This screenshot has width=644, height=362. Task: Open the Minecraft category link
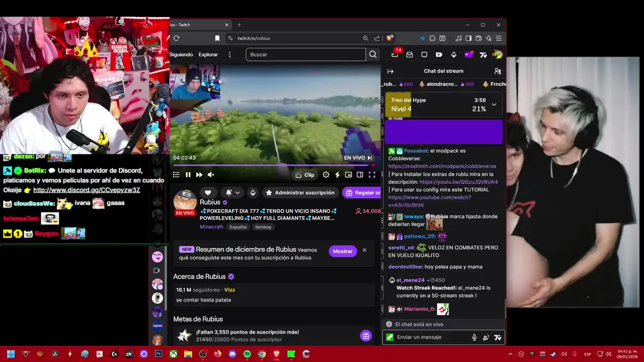(x=211, y=227)
